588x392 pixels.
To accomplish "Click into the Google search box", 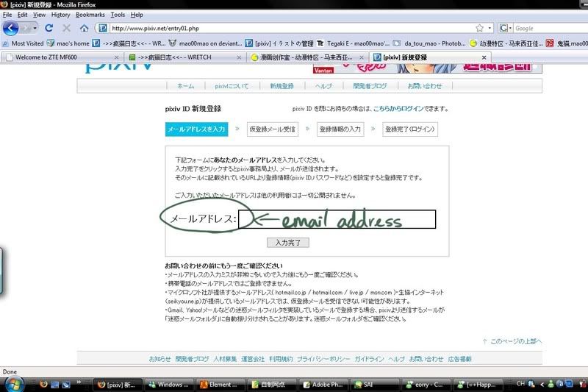I will pos(551,28).
